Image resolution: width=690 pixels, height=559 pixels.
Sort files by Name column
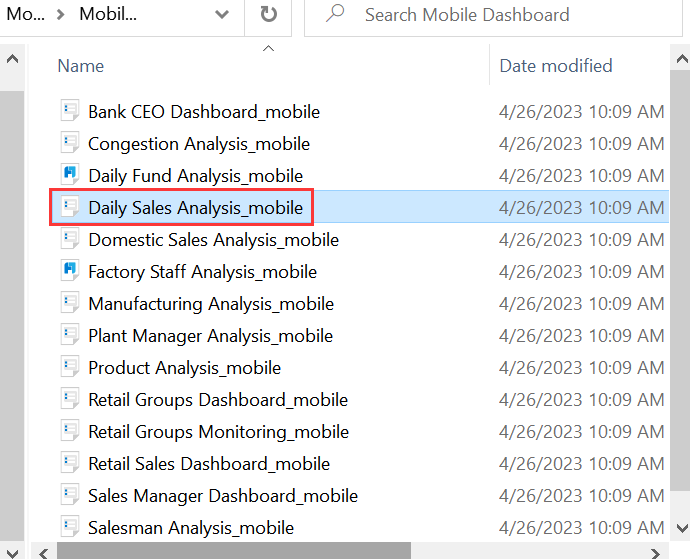pyautogui.click(x=81, y=66)
